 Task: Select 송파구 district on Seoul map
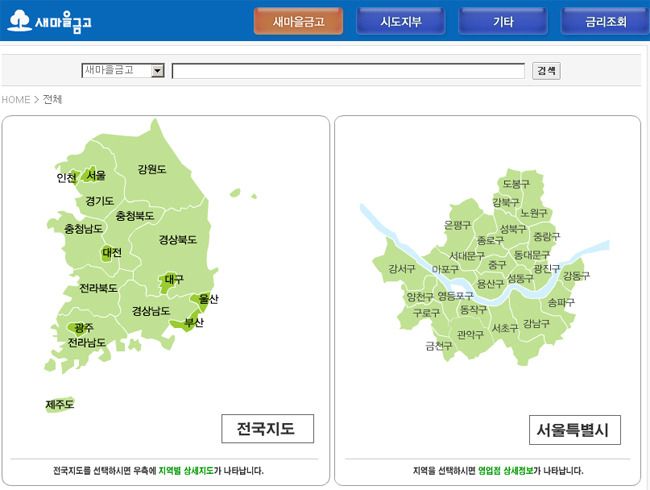(x=561, y=303)
